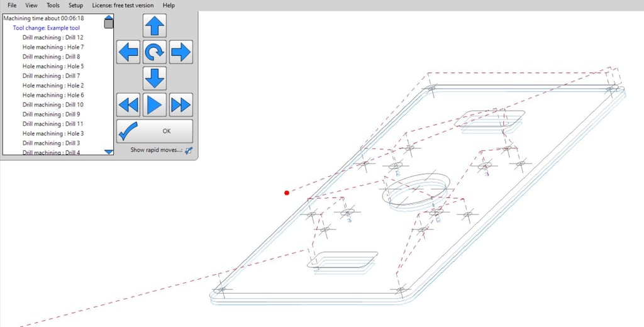Open the View menu
Image resolution: width=644 pixels, height=327 pixels.
pos(31,5)
